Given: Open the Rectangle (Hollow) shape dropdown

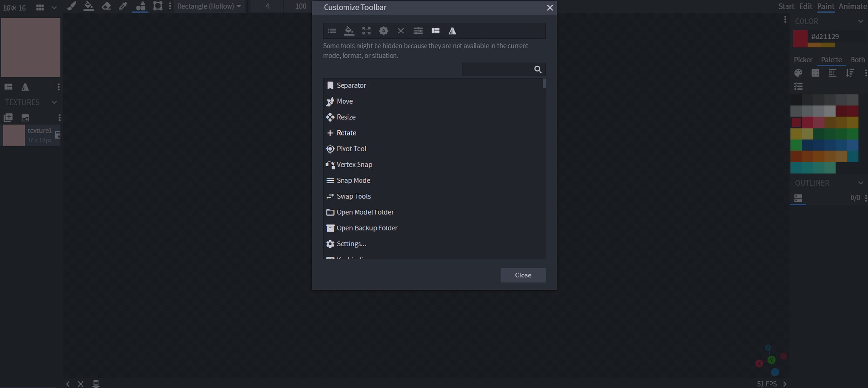Looking at the screenshot, I should pyautogui.click(x=209, y=6).
